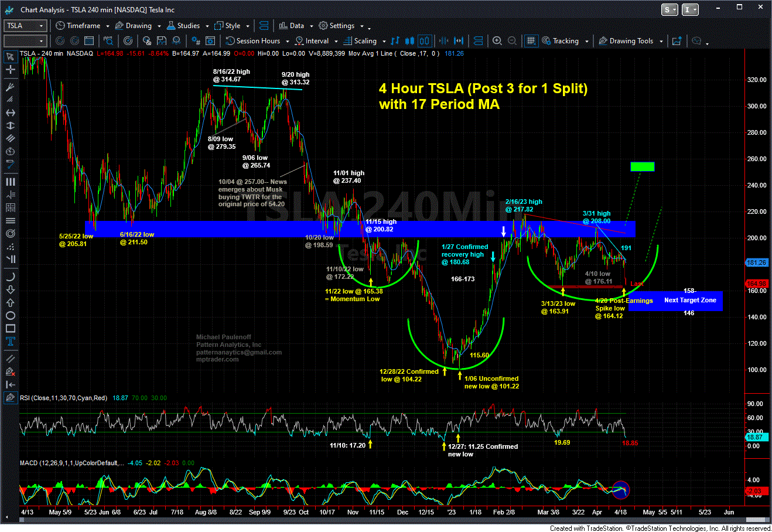
Task: Click the Session Hours button
Action: (x=253, y=41)
